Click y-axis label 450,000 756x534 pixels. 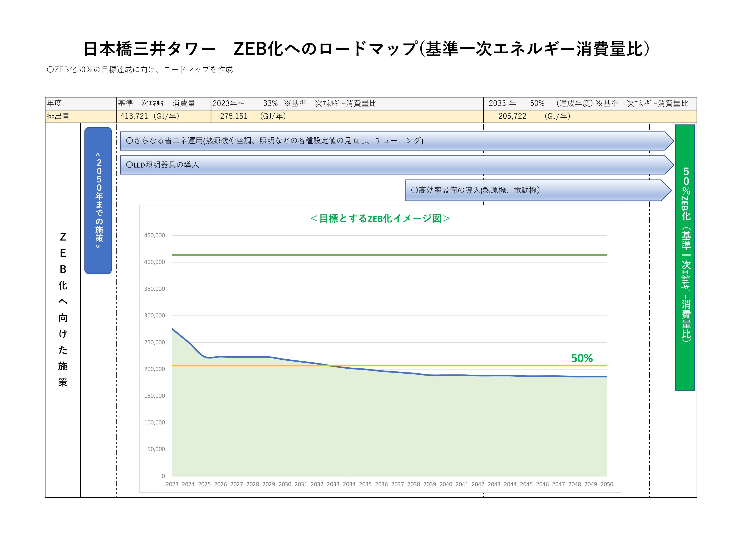[155, 235]
